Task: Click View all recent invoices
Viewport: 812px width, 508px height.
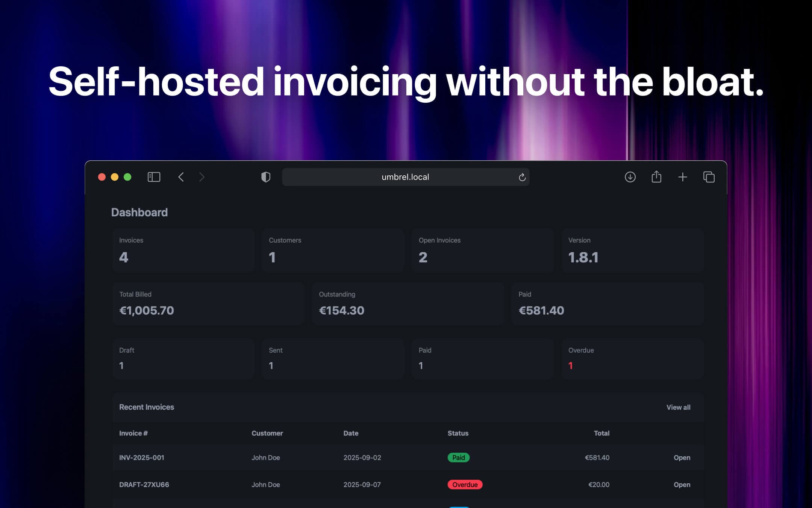Action: tap(678, 407)
